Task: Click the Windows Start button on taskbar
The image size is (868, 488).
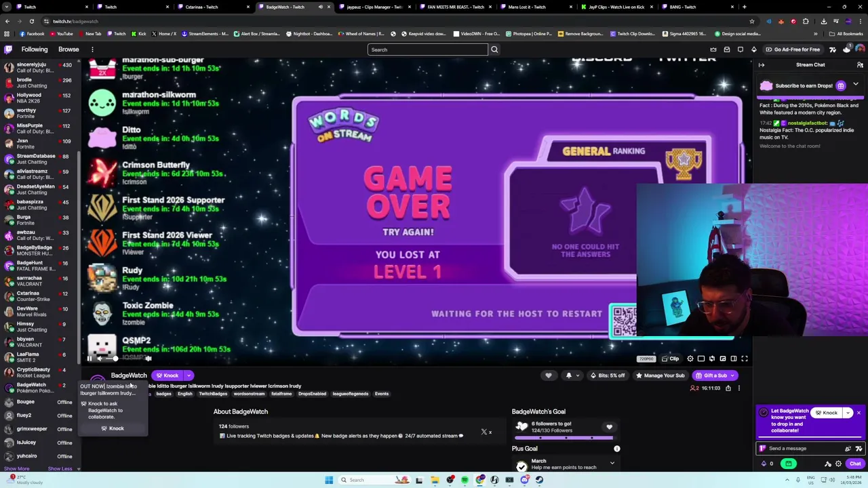Action: tap(329, 480)
